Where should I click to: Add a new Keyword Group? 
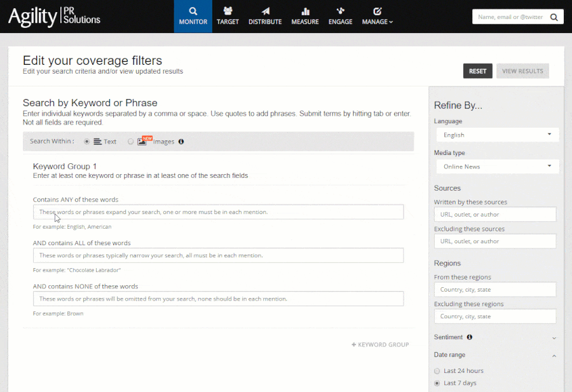[x=380, y=345]
